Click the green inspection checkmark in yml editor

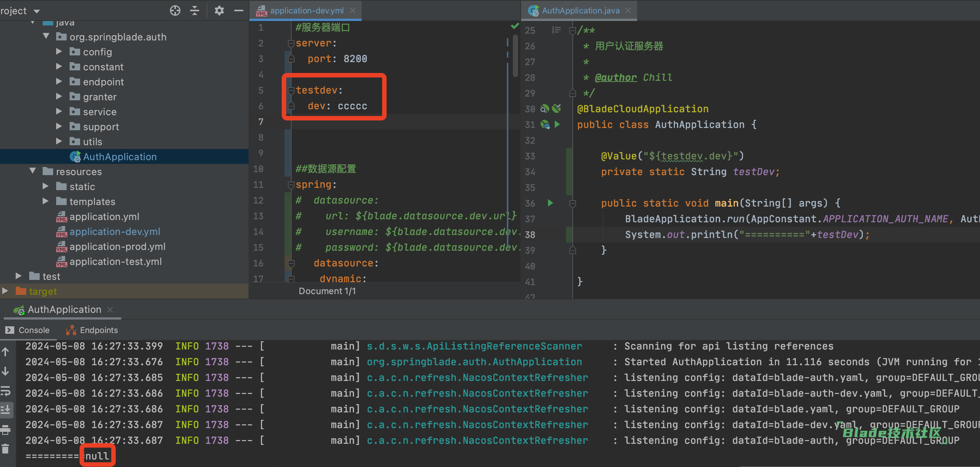click(x=514, y=26)
